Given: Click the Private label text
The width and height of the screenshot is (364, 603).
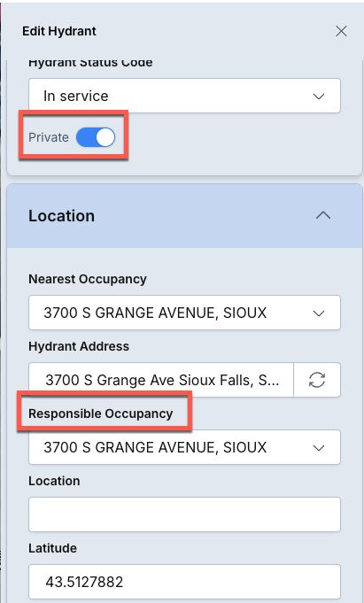Looking at the screenshot, I should tap(49, 137).
